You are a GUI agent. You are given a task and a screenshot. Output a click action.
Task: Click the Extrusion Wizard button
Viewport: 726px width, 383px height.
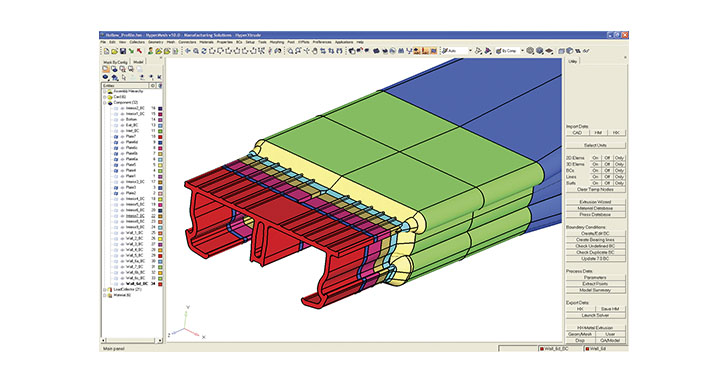point(595,202)
